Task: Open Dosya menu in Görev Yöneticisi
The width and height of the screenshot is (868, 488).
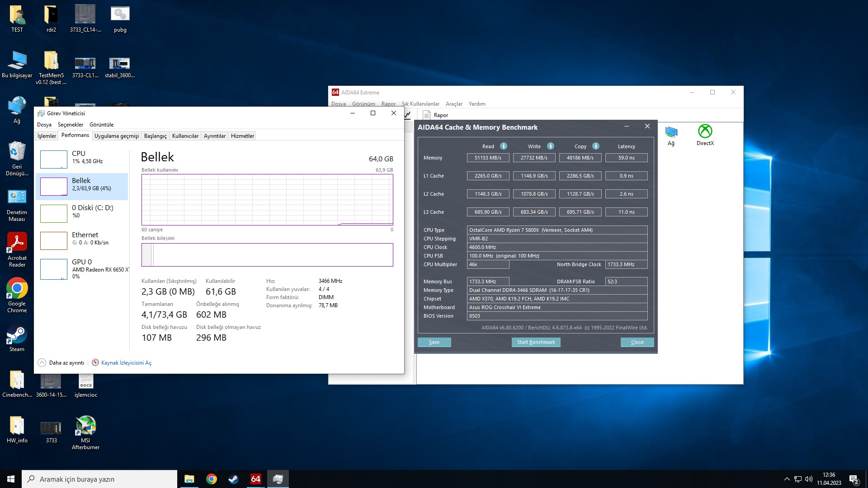Action: (44, 125)
